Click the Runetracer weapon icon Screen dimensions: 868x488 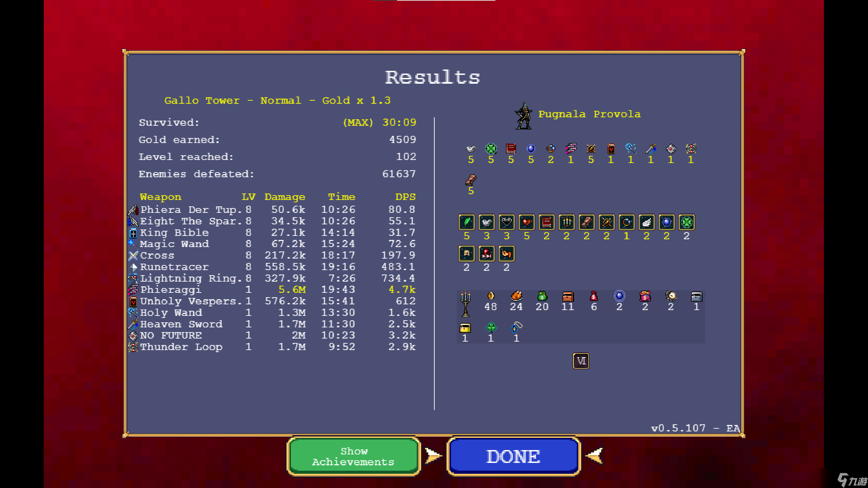134,267
